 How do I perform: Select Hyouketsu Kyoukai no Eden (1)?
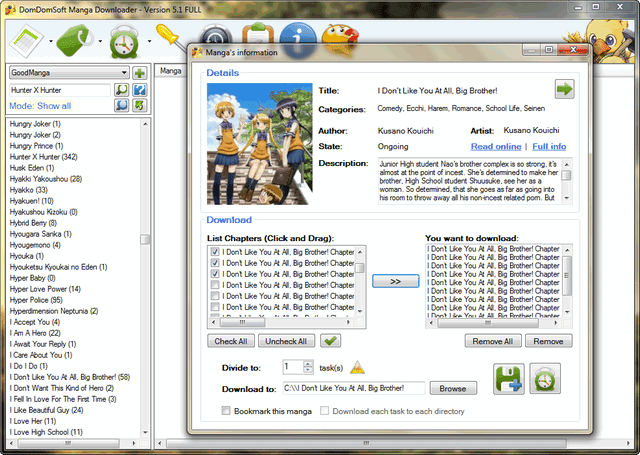(58, 267)
